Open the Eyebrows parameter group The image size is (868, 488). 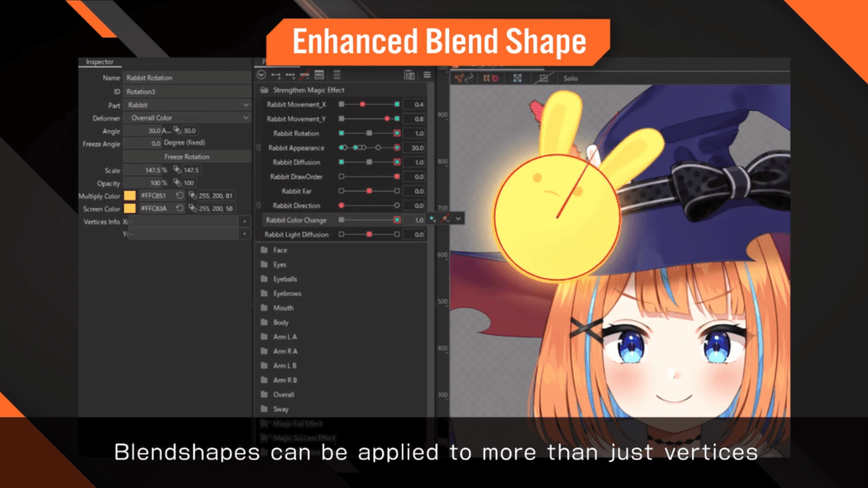point(285,293)
